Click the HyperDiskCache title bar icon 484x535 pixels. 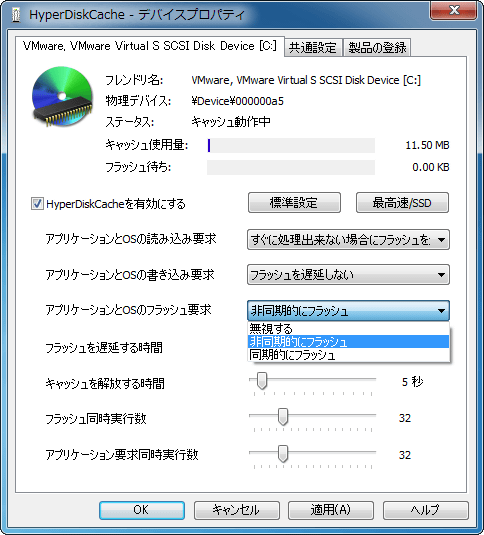pos(15,15)
